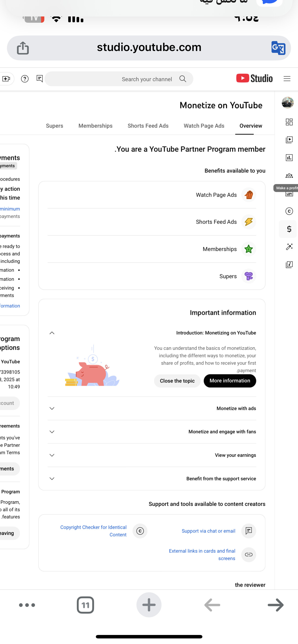
Task: Click the Memberships benefit row label
Action: (220, 249)
